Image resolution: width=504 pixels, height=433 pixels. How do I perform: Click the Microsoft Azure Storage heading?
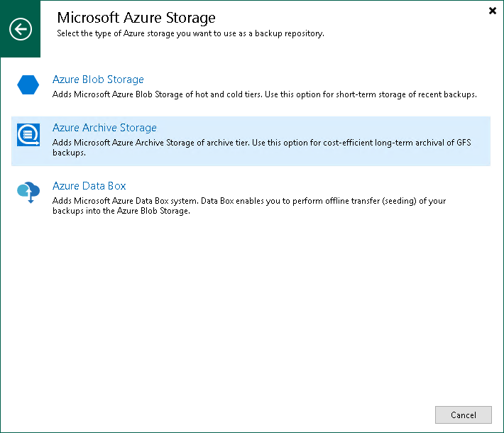(136, 17)
